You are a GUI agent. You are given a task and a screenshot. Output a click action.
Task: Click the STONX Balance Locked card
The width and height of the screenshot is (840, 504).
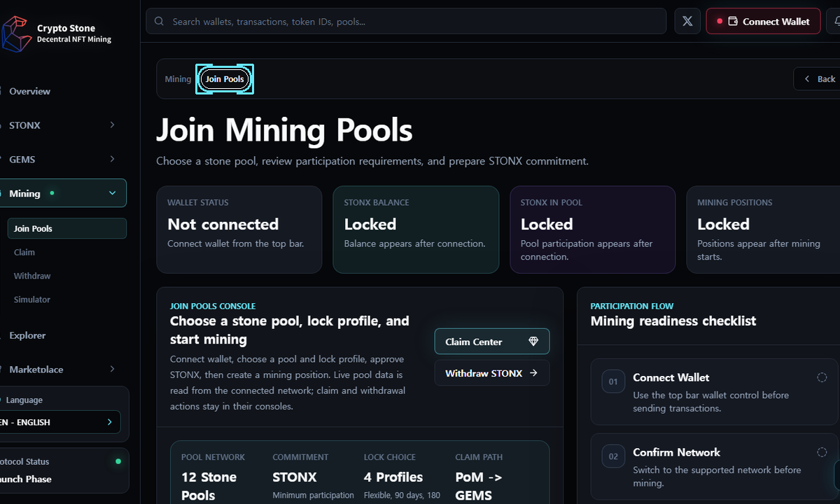pyautogui.click(x=416, y=230)
